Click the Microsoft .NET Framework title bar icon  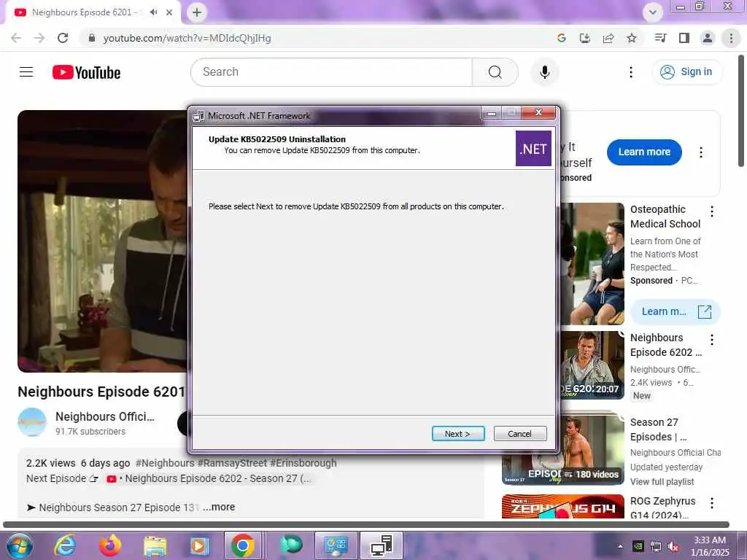198,116
